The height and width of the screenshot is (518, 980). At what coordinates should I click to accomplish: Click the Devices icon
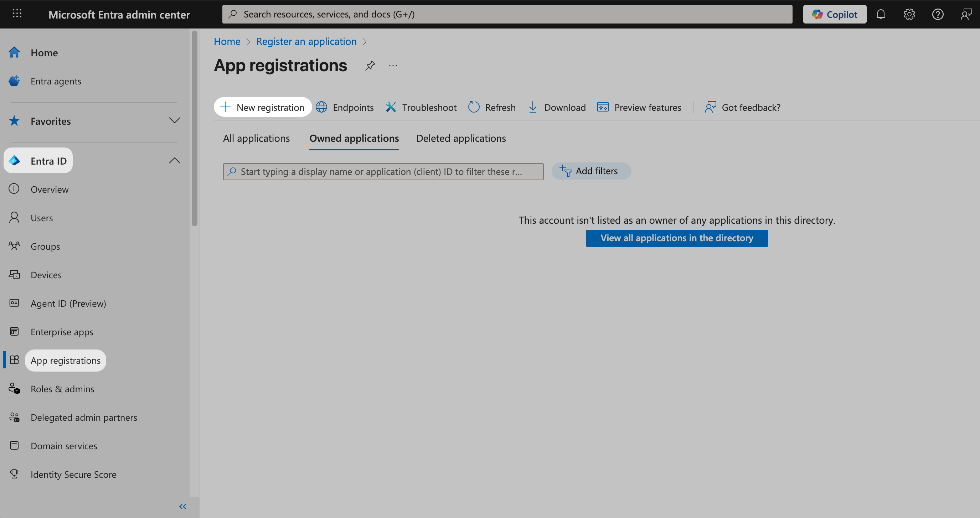14,274
